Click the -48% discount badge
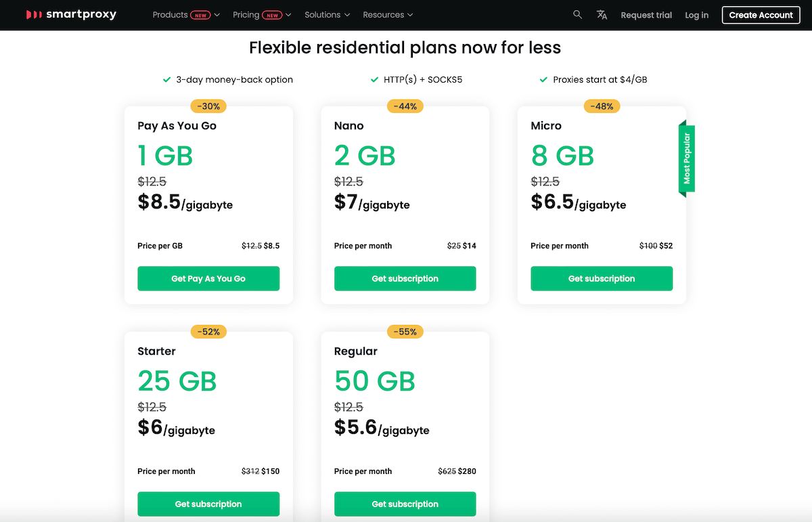Screen dimensions: 812x522 (602, 106)
